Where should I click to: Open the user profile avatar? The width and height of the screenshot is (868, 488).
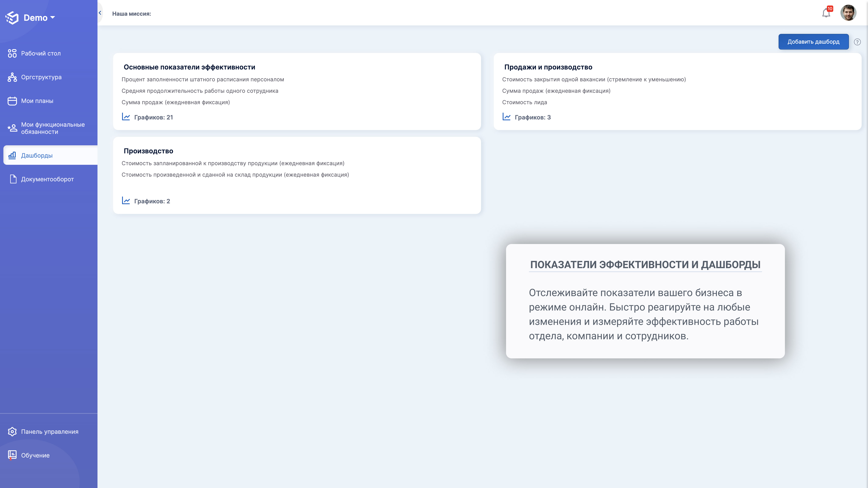848,13
